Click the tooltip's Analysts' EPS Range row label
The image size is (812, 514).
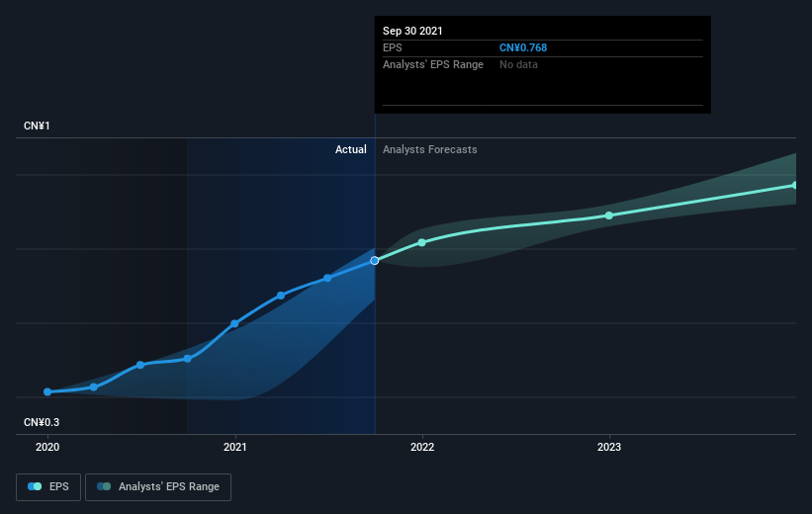pyautogui.click(x=433, y=64)
